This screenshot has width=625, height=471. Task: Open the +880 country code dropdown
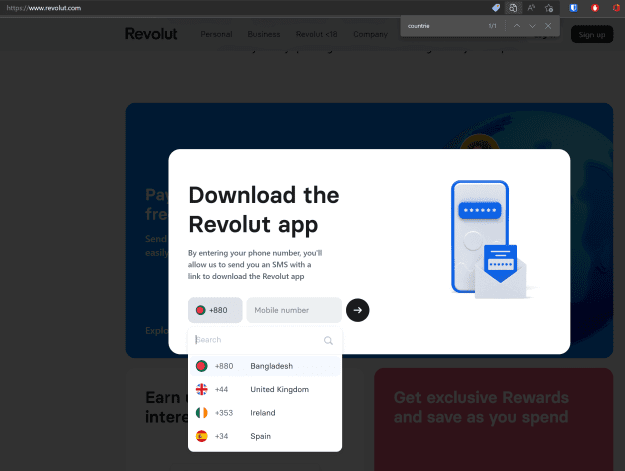tap(215, 310)
